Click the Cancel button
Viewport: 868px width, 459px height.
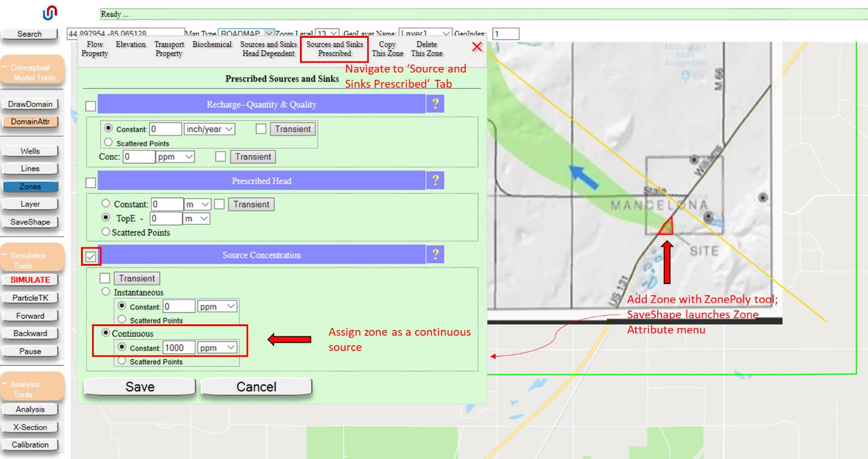point(256,387)
